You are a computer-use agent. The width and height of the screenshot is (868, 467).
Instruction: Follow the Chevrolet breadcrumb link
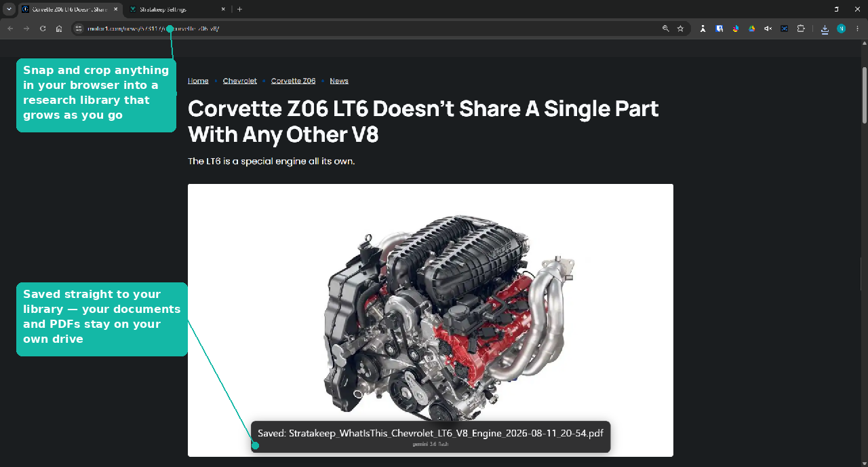click(x=240, y=81)
